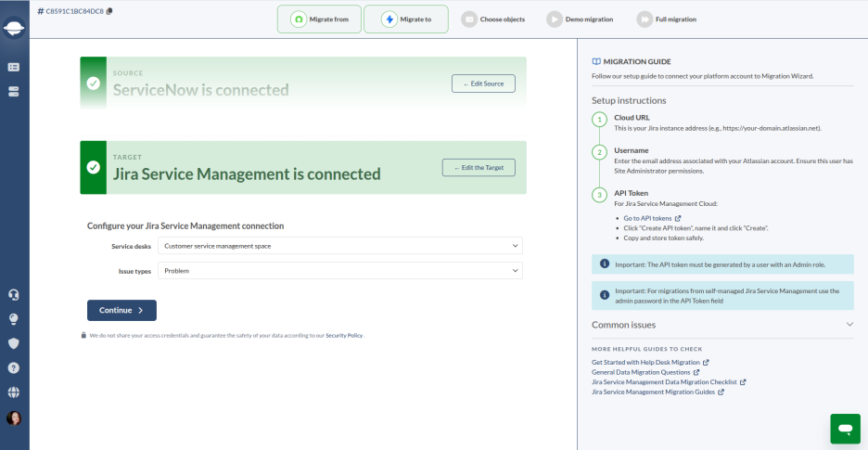Click the lock icon near credentials note

(83, 335)
